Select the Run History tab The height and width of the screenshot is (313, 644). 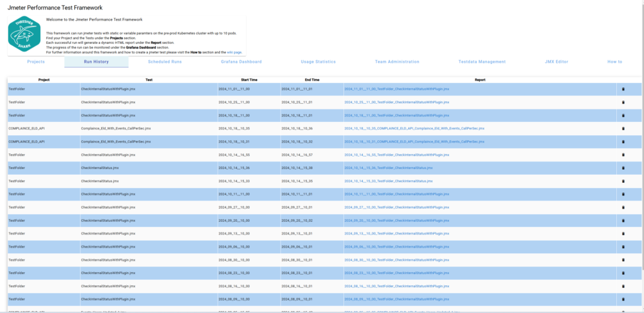(x=96, y=62)
